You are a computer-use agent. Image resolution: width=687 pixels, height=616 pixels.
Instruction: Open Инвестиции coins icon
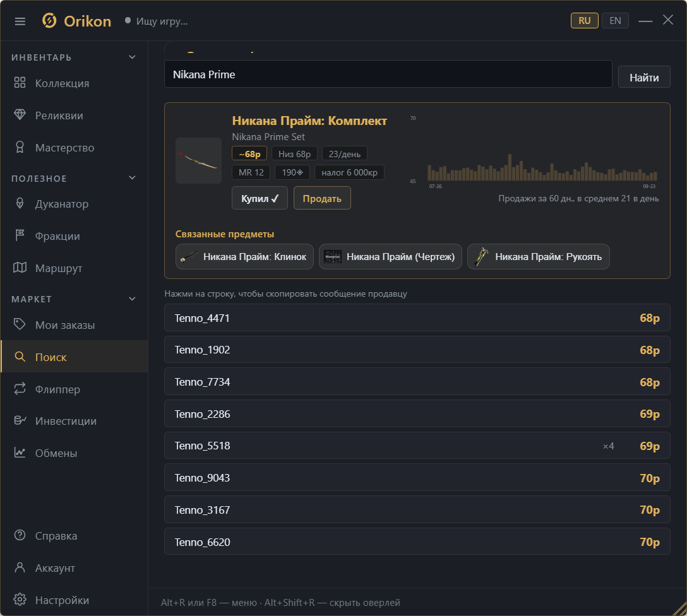20,420
